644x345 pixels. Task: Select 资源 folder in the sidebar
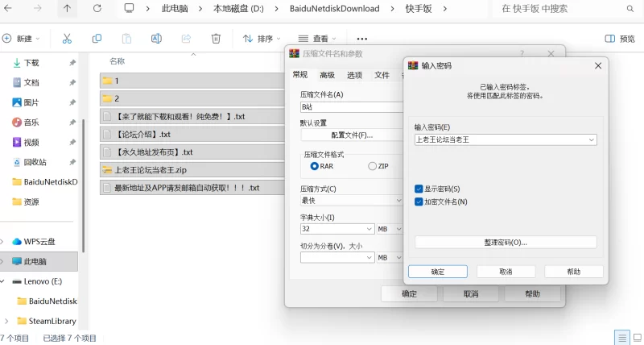[31, 202]
